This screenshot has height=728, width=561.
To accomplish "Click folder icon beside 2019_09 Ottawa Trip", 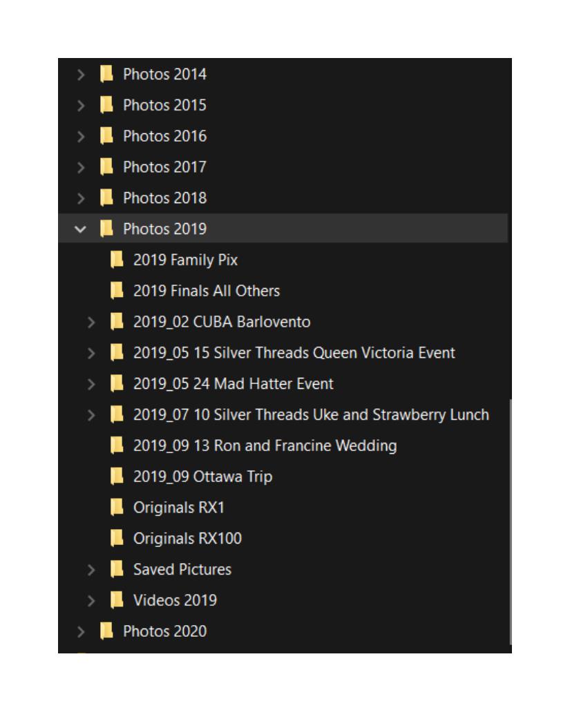I will point(117,477).
